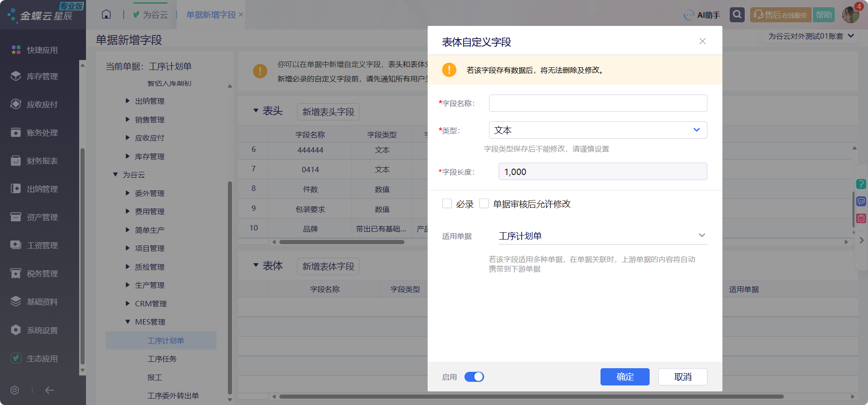Select the 单据新增字段 tab
Image resolution: width=868 pixels, height=405 pixels.
click(x=211, y=15)
